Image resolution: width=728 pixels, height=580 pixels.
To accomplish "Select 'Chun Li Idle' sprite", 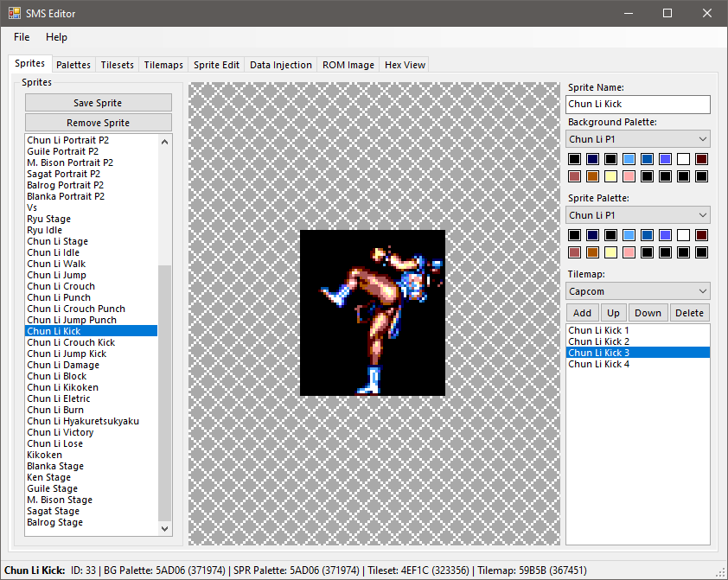I will click(92, 252).
